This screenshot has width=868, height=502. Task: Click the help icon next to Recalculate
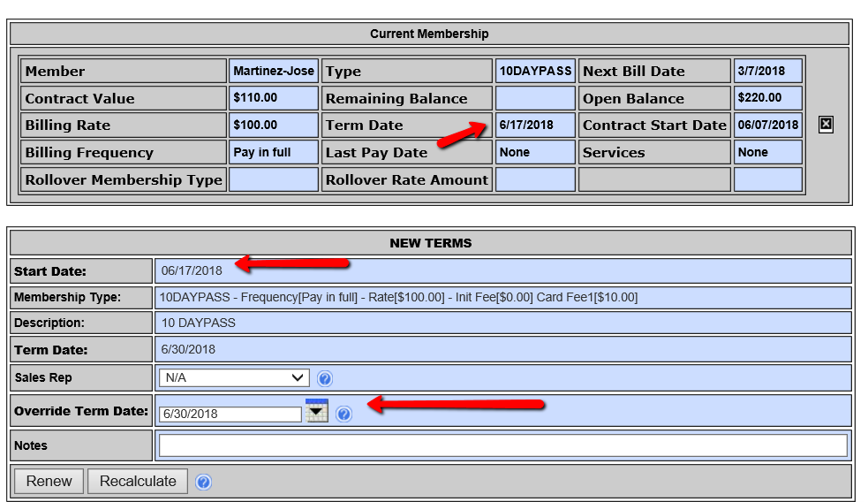point(203,482)
